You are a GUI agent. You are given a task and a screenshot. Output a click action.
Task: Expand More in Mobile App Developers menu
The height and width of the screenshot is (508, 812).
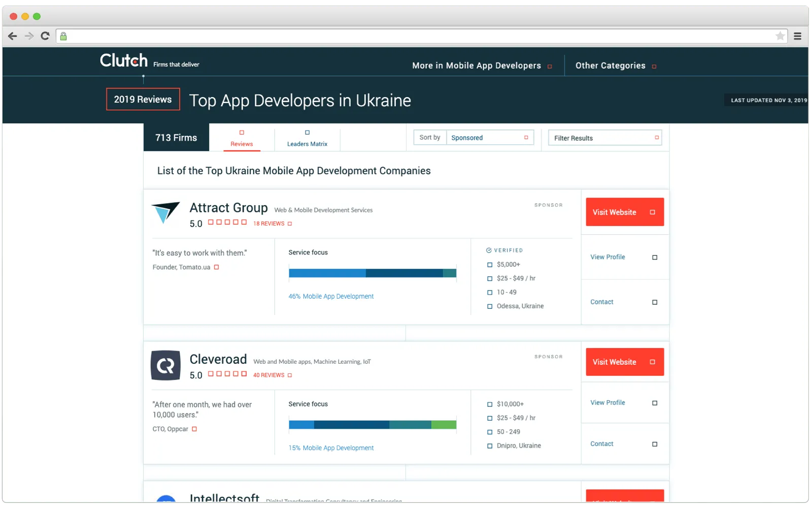pos(482,66)
